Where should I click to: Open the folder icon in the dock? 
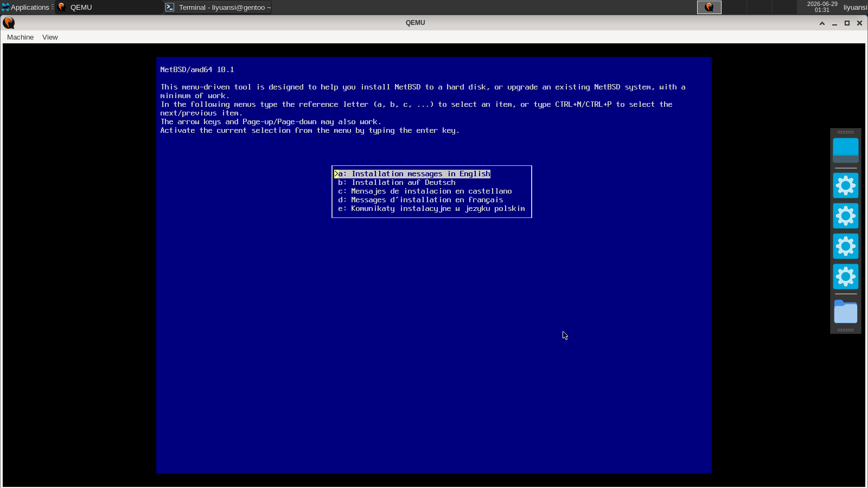[x=846, y=312]
